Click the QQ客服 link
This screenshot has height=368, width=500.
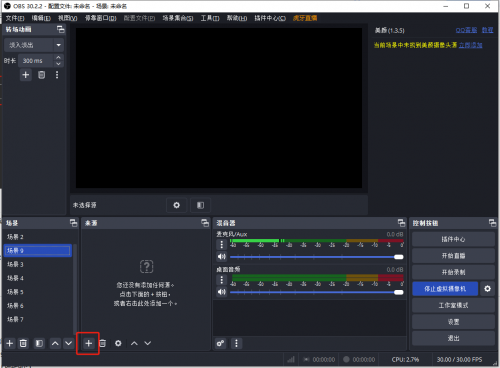(466, 30)
